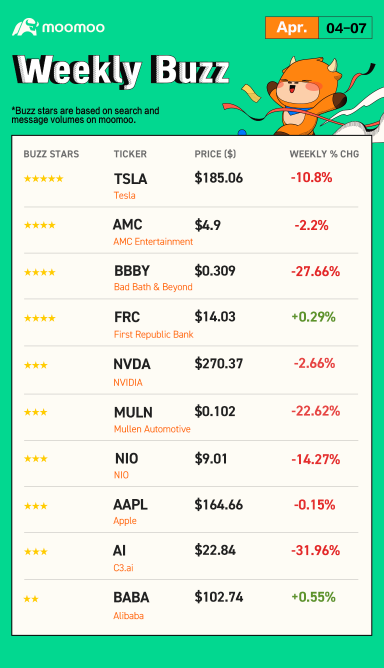The height and width of the screenshot is (668, 384).
Task: Open the Mullen Automotive name link
Action: (152, 429)
